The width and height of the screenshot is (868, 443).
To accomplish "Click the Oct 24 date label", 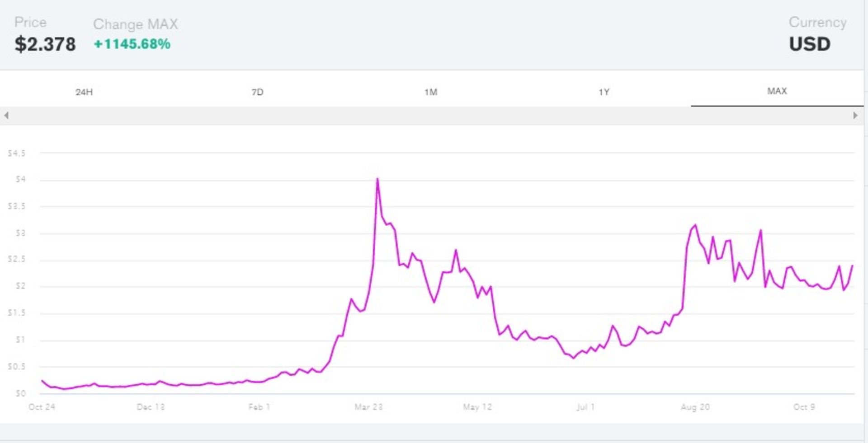I will pos(42,406).
